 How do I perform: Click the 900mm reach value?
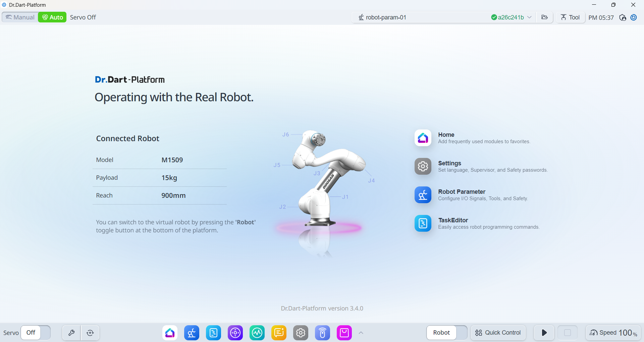[x=173, y=195]
